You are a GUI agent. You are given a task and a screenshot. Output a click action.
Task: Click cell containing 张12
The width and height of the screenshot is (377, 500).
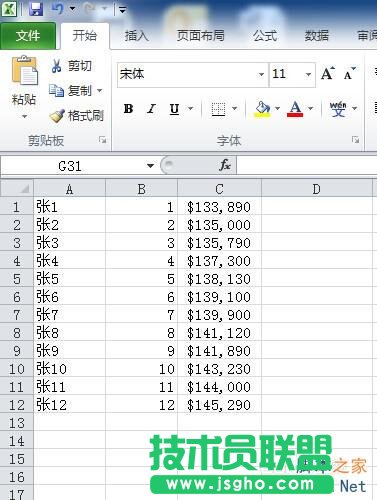[x=69, y=405]
